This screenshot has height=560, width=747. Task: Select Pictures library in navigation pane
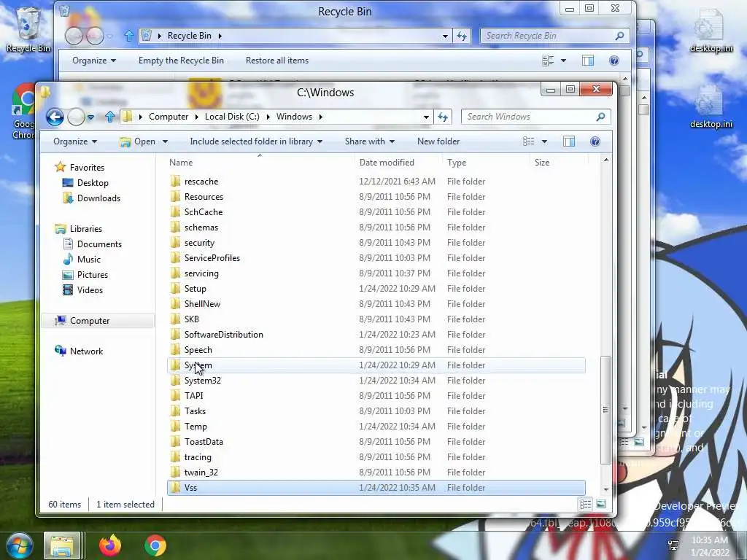(x=93, y=275)
